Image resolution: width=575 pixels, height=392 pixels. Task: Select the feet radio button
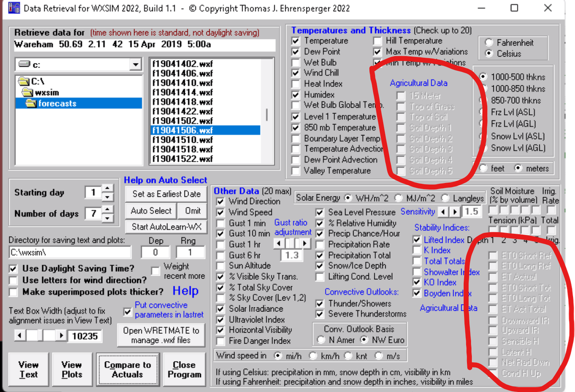click(484, 169)
